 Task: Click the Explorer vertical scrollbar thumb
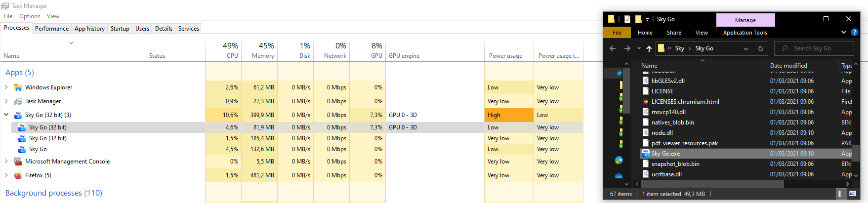click(856, 153)
